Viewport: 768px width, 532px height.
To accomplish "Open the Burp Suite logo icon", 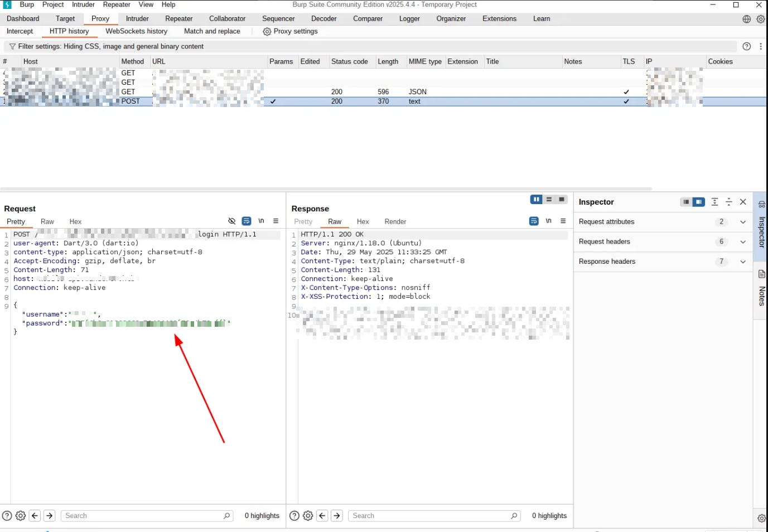I will pos(7,4).
